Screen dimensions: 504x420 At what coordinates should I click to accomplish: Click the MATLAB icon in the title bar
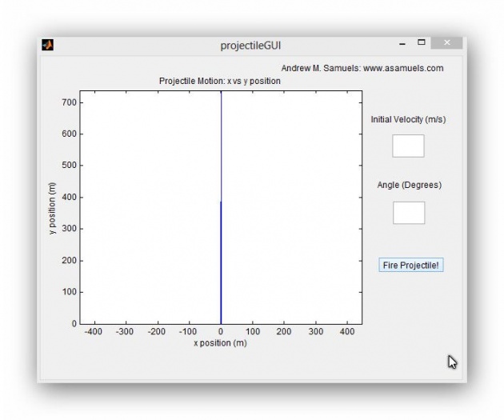pos(47,45)
